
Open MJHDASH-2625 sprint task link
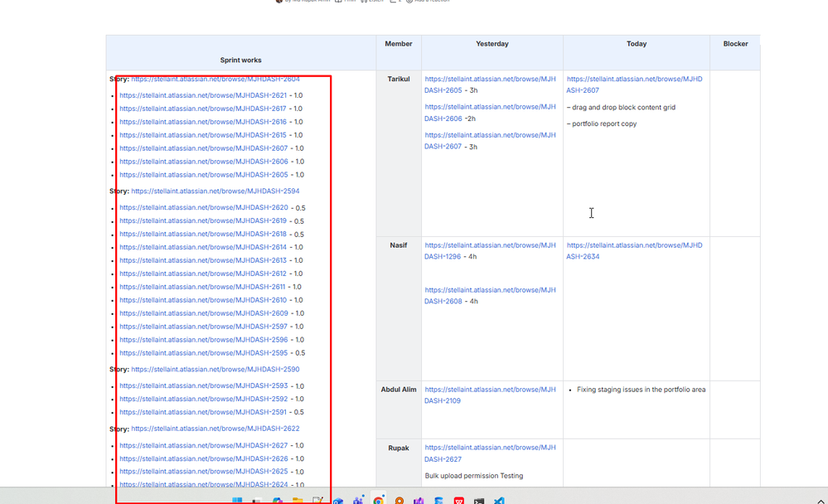click(204, 471)
